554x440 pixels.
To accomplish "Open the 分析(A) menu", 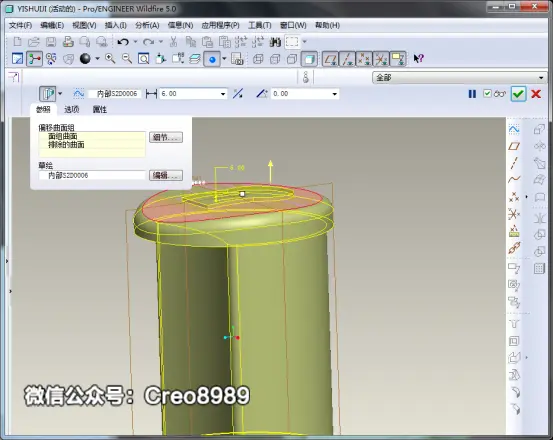I will 147,25.
